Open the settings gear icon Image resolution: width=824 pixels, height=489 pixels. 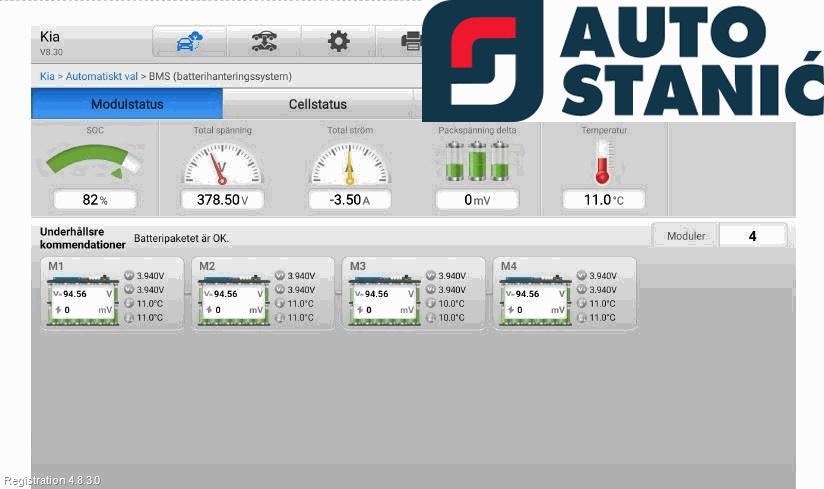click(x=338, y=41)
